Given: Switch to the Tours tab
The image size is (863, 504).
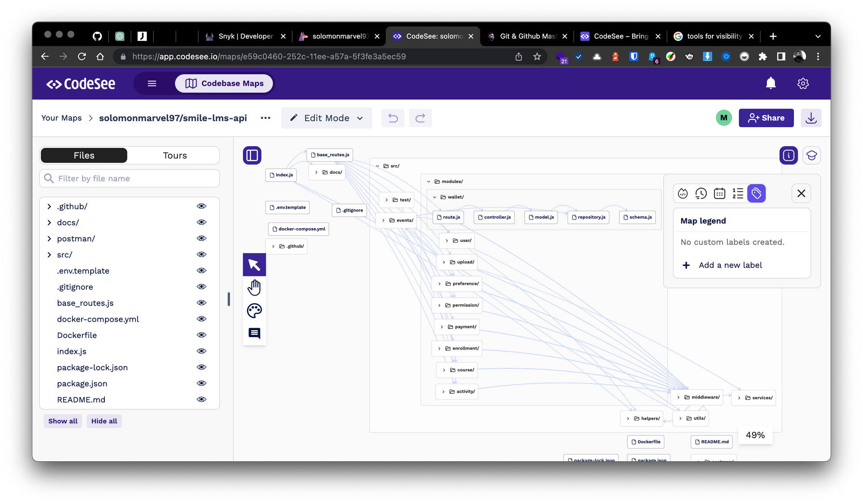Looking at the screenshot, I should tap(174, 155).
